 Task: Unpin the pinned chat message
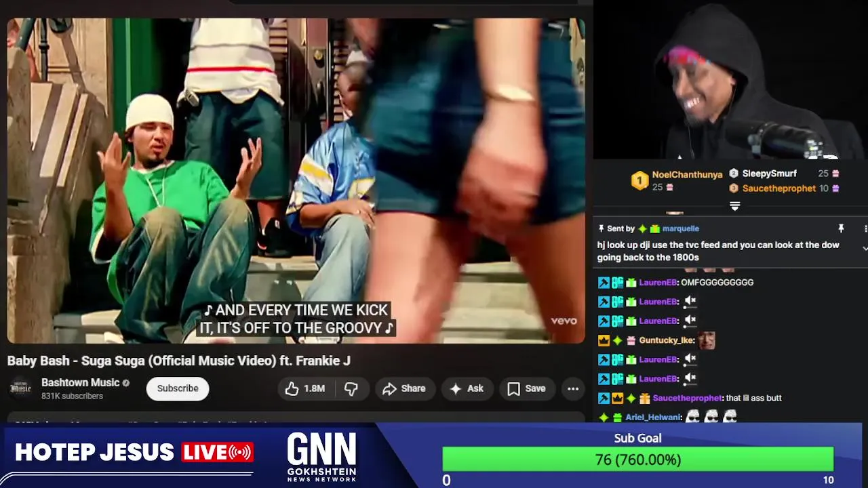point(841,228)
